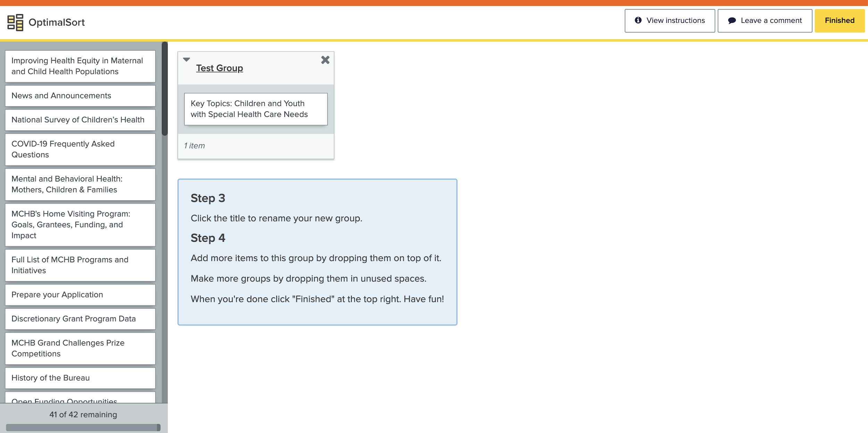Screen dimensions: 868x433
Task: Click the Improving Health Equity card
Action: pyautogui.click(x=80, y=66)
